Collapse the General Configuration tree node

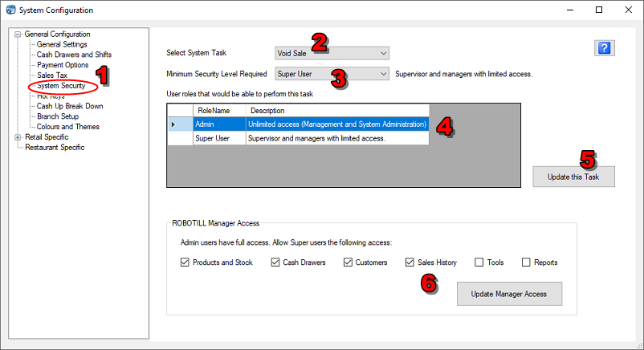[18, 35]
